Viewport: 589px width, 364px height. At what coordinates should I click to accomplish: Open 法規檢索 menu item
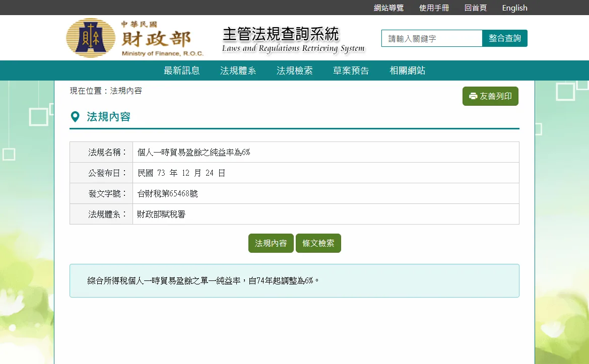click(294, 70)
